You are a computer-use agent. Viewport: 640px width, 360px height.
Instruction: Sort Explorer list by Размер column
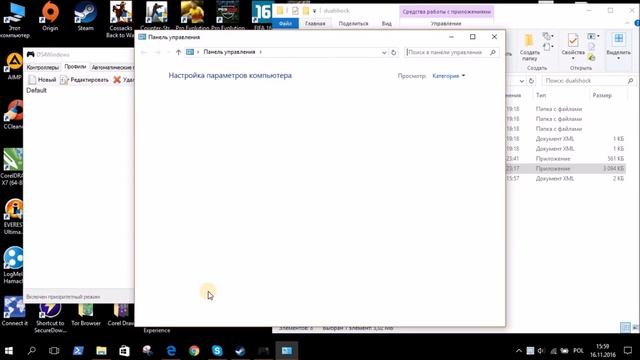click(602, 95)
